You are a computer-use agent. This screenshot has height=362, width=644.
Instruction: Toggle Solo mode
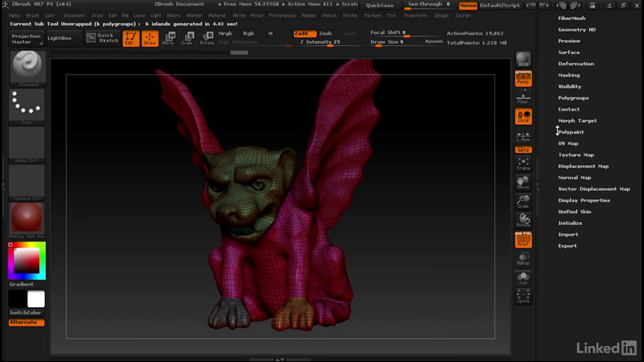point(523,278)
